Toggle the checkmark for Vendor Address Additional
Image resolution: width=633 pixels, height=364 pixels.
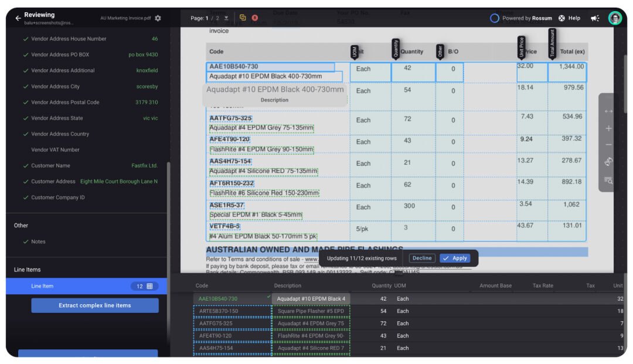click(25, 70)
